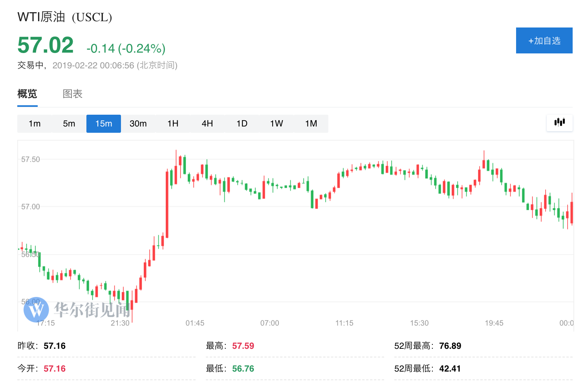Select the 5m timeframe

[x=69, y=124]
